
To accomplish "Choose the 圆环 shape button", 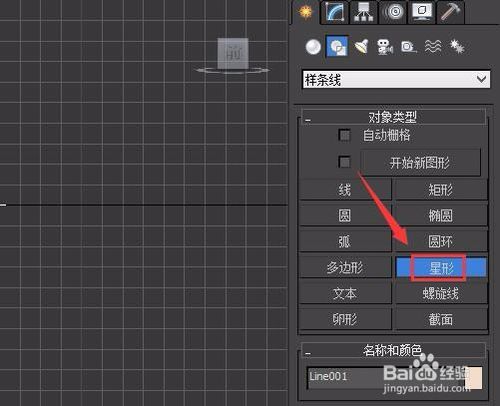I will (441, 241).
